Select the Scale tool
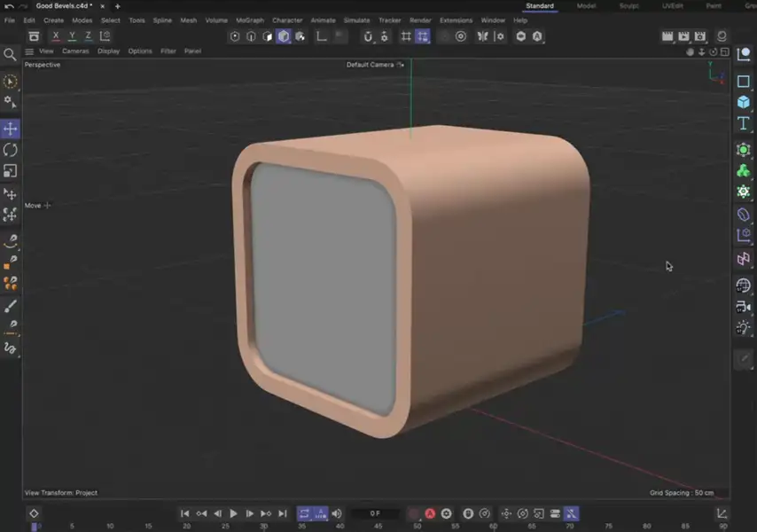The width and height of the screenshot is (757, 532). pyautogui.click(x=11, y=171)
